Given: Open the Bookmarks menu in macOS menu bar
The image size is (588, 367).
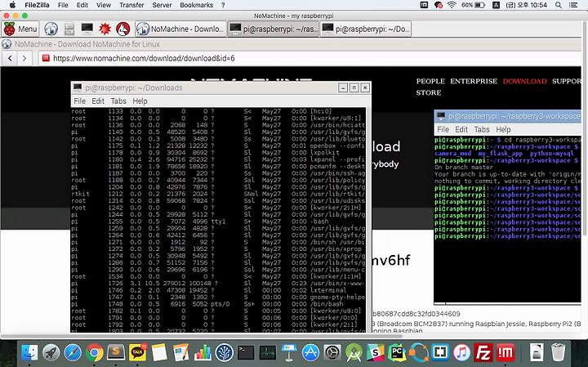Looking at the screenshot, I should (x=197, y=5).
